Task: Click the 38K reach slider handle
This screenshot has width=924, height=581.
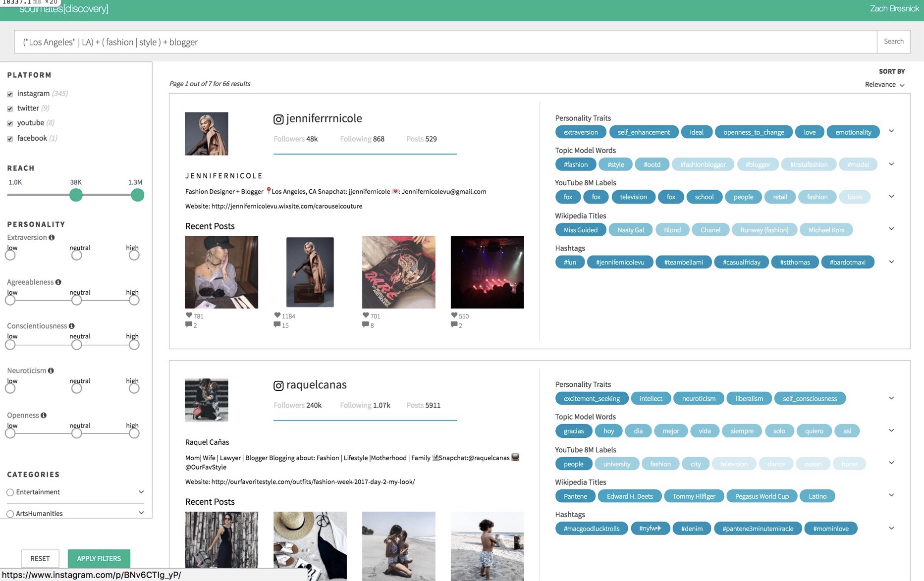Action: pyautogui.click(x=76, y=195)
